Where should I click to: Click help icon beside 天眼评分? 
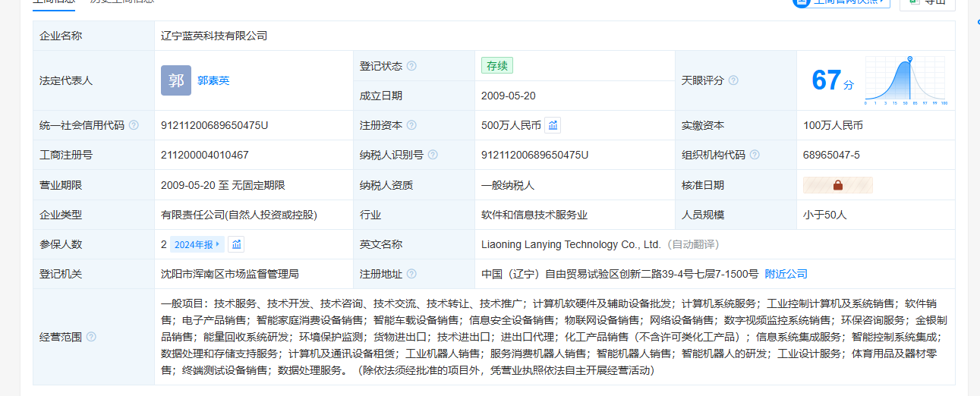tap(733, 80)
